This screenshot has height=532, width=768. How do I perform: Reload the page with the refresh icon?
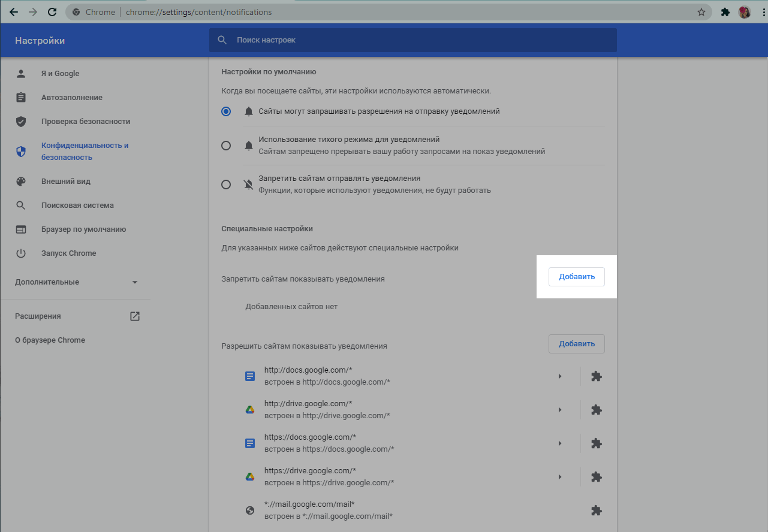[52, 12]
